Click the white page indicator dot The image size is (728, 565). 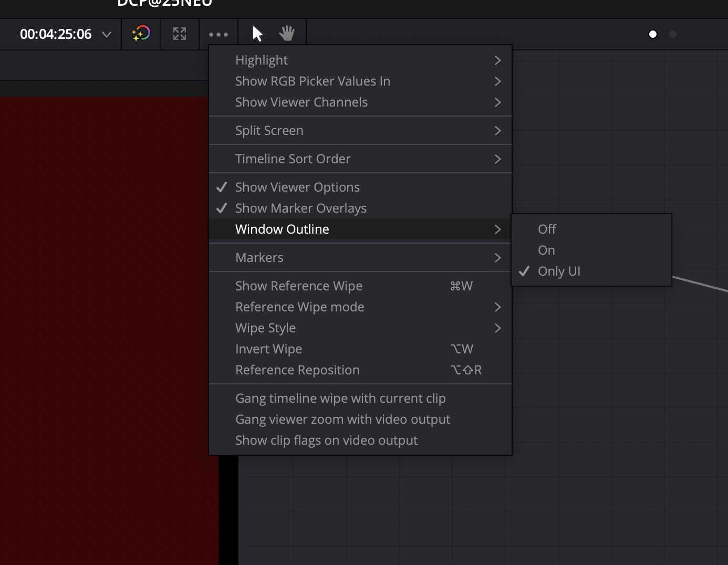point(653,34)
